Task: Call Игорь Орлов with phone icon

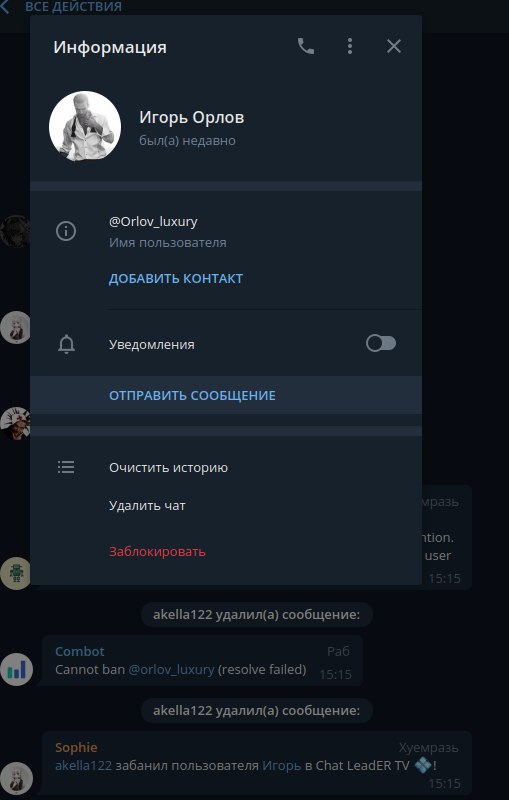Action: click(306, 46)
